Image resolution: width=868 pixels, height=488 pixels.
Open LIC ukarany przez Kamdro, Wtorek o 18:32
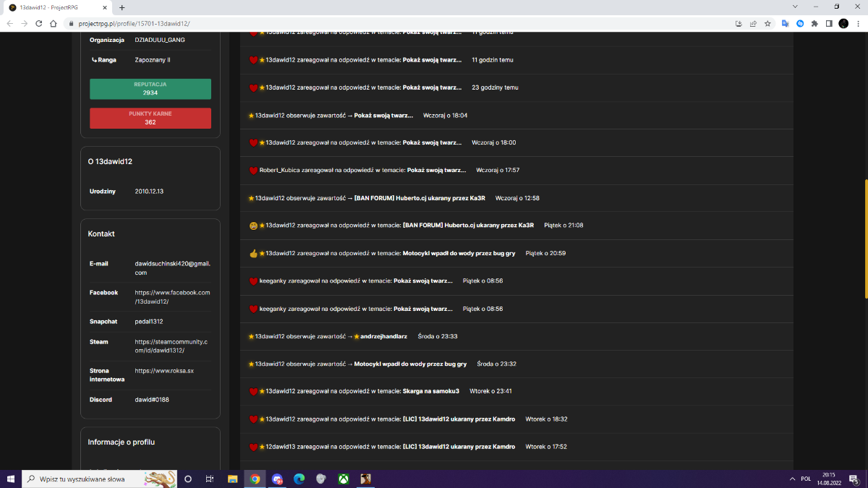click(x=459, y=419)
